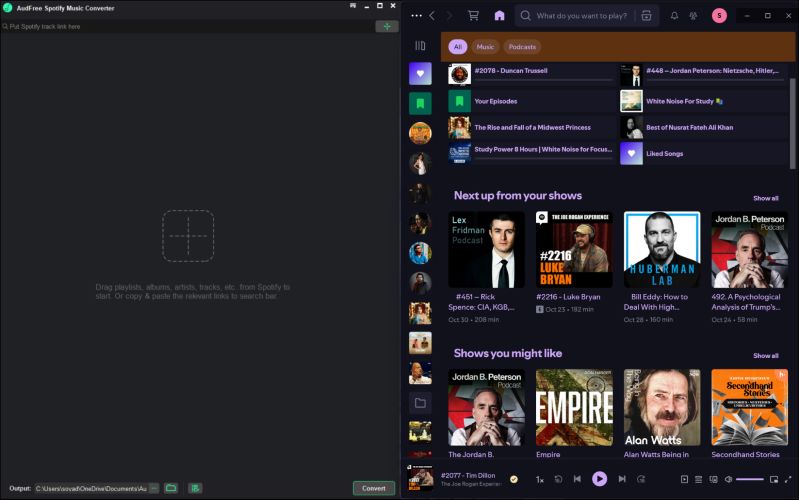Open the profile avatar 'S' menu
This screenshot has width=799, height=500.
[x=719, y=16]
